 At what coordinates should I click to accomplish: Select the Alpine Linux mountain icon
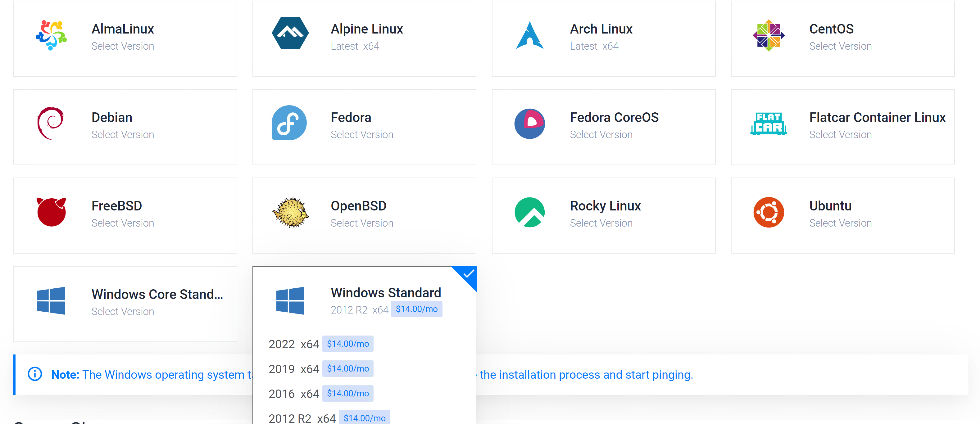290,33
